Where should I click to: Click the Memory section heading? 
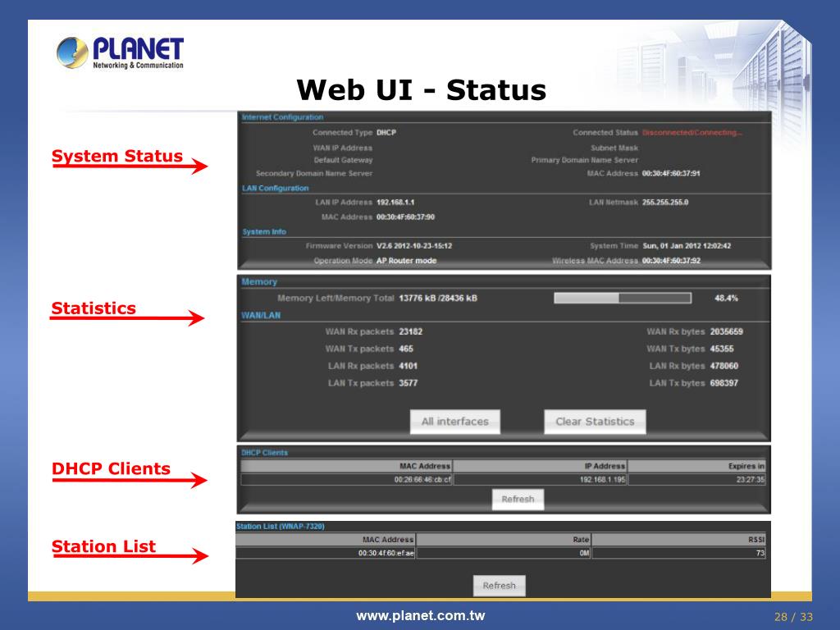(x=259, y=282)
